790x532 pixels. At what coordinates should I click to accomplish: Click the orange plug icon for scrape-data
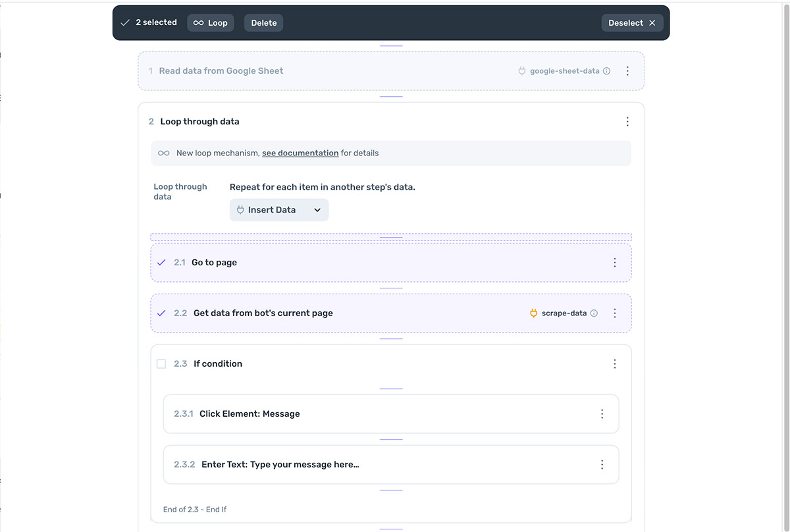click(534, 313)
